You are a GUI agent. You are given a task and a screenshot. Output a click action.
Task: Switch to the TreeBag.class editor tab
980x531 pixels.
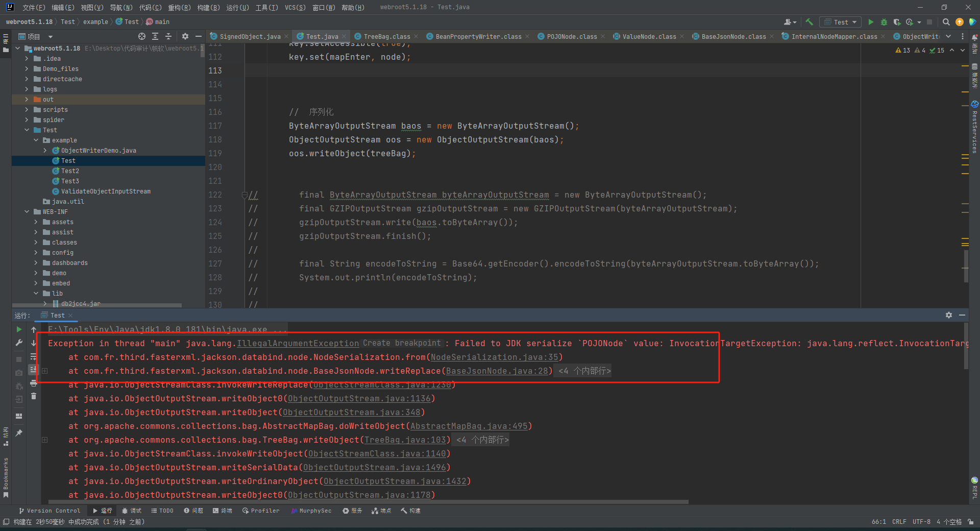pyautogui.click(x=386, y=36)
